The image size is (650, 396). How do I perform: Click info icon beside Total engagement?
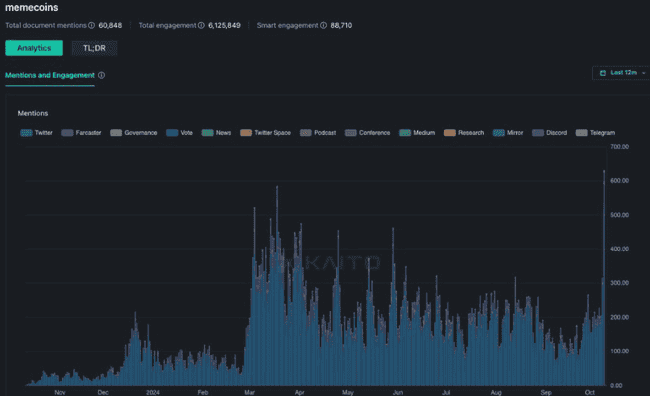tap(201, 25)
